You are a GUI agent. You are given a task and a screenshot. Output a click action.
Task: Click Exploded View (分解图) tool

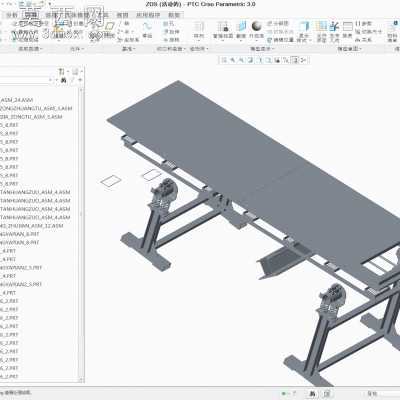click(278, 24)
